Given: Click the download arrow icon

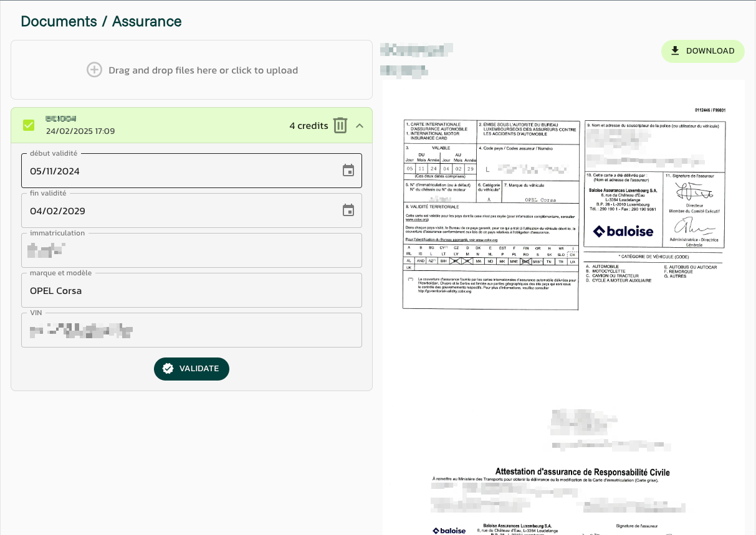Looking at the screenshot, I should tap(675, 51).
